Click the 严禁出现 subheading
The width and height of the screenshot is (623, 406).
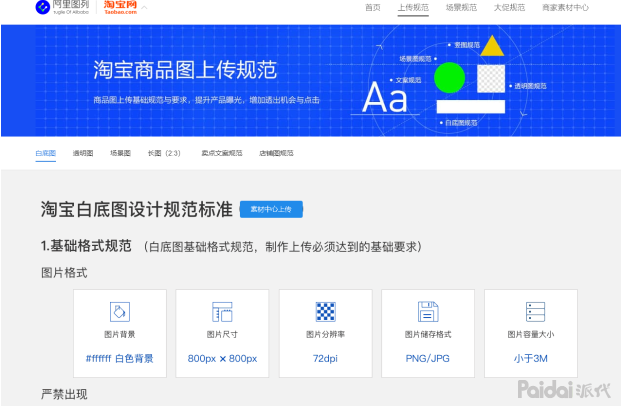point(64,394)
